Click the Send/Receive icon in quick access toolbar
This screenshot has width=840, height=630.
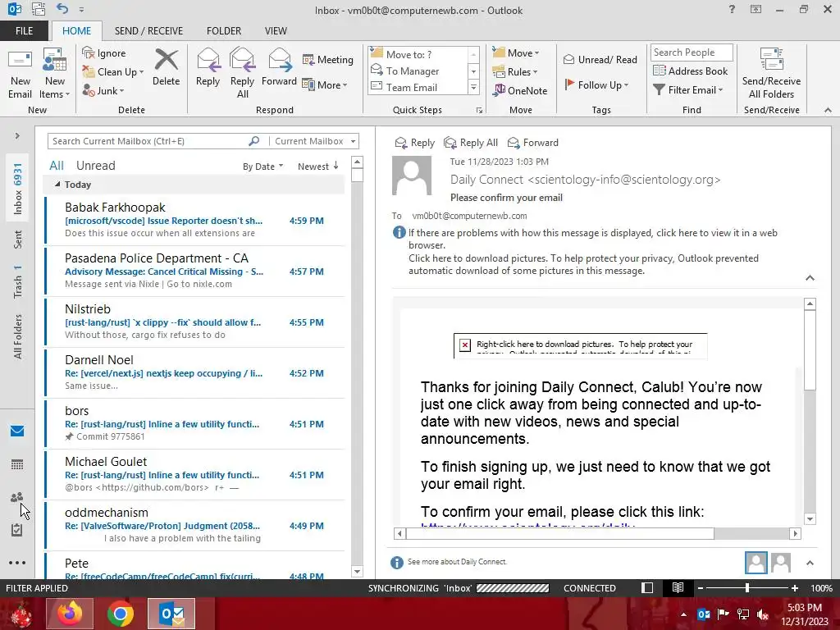click(x=38, y=9)
